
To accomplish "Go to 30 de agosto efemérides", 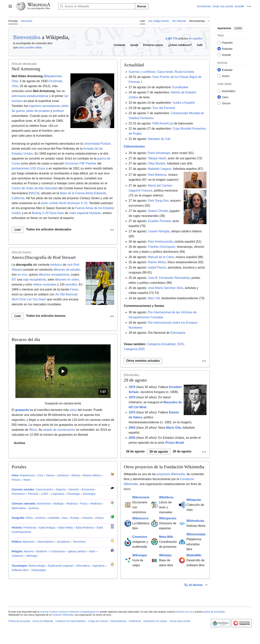I will point(182,451).
